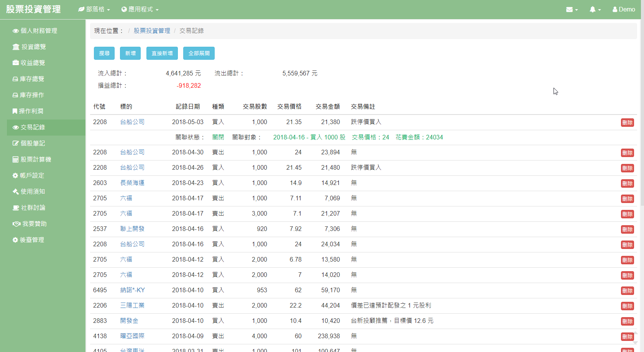Click the gear icon beside 帳戶設定

15,175
